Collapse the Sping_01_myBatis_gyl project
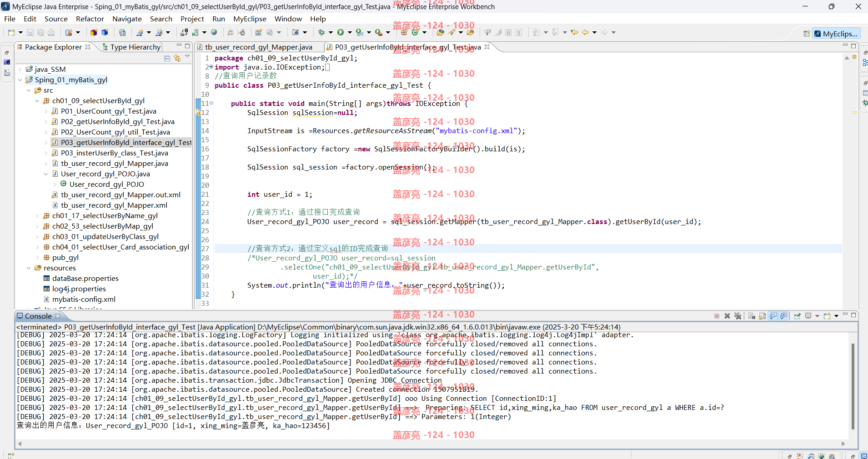 point(20,80)
